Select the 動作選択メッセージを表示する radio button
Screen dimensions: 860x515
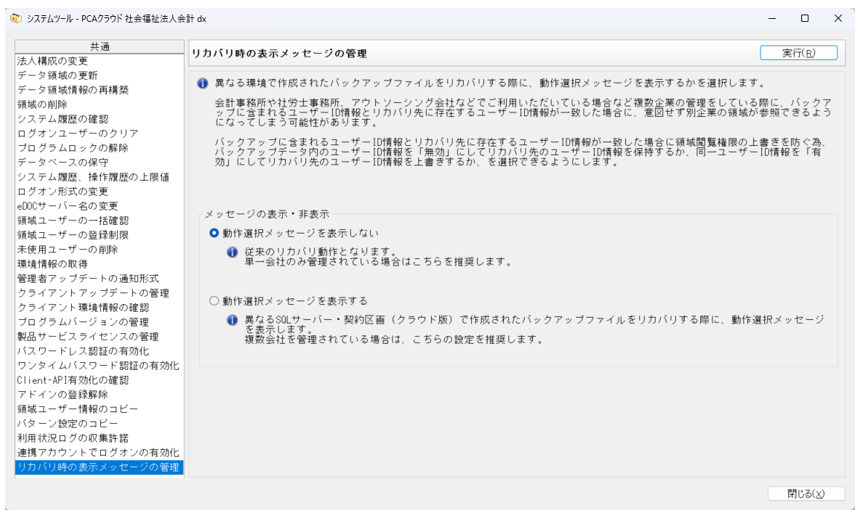[214, 300]
